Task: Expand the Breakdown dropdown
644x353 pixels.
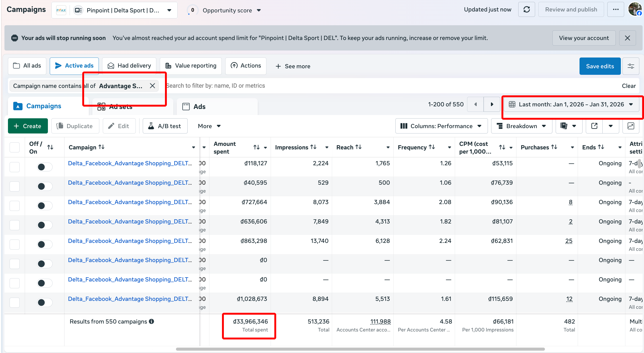Action: (x=522, y=126)
